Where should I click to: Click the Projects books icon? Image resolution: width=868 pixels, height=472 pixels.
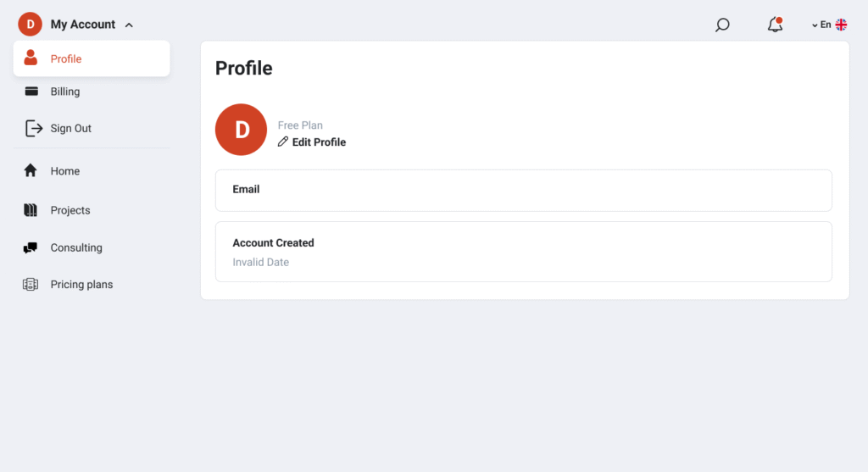coord(31,210)
